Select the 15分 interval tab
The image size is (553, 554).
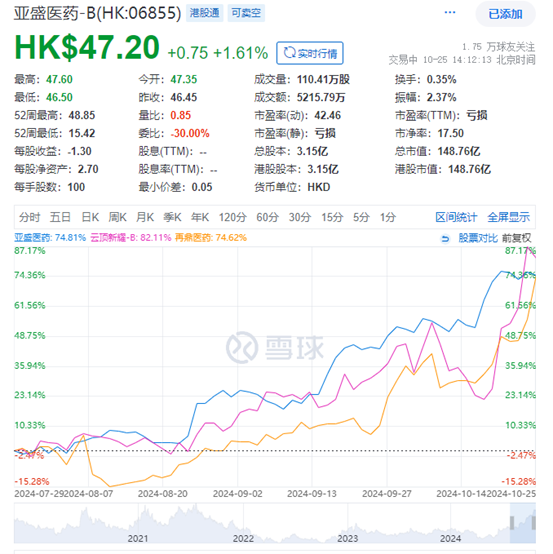tap(332, 217)
